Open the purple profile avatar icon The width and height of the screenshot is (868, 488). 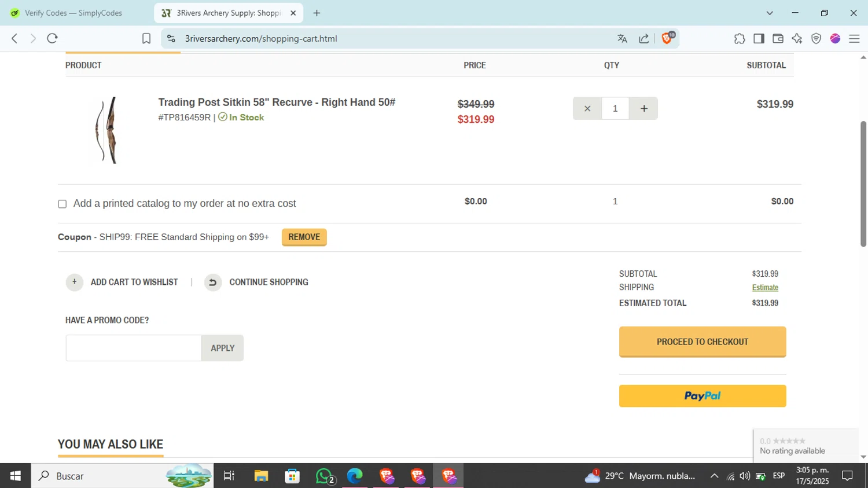pos(835,39)
